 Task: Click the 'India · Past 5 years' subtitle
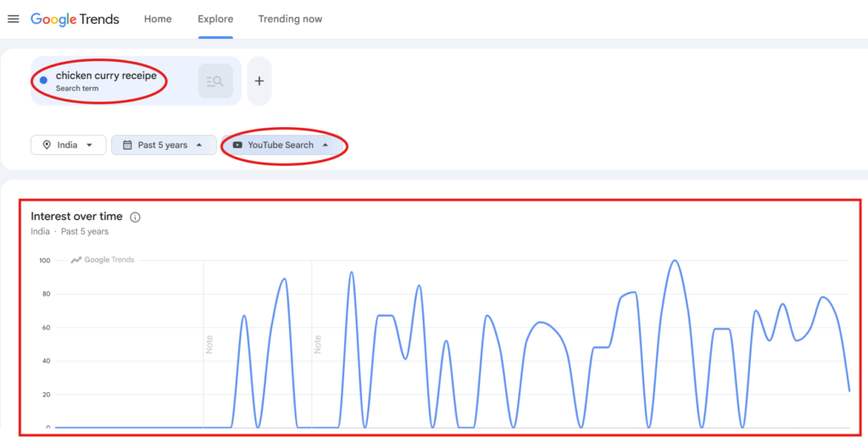tap(70, 232)
